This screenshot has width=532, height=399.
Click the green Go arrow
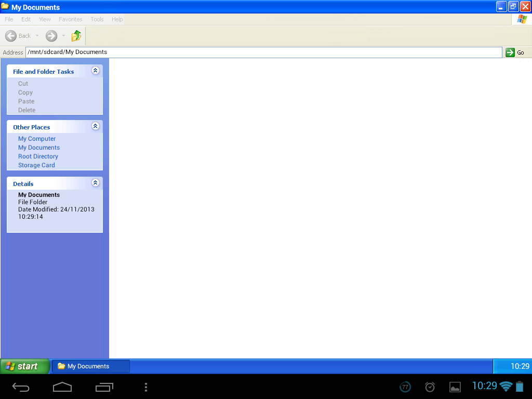click(510, 52)
